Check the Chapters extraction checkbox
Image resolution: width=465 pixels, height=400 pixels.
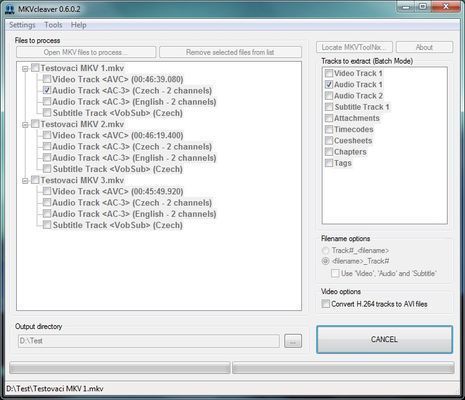point(329,152)
